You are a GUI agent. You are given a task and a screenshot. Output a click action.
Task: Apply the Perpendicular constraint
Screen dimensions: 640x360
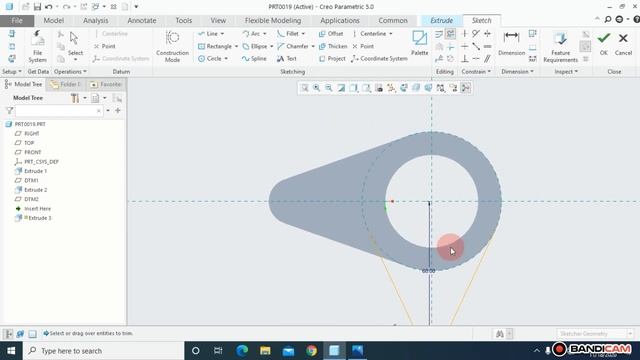click(x=465, y=59)
